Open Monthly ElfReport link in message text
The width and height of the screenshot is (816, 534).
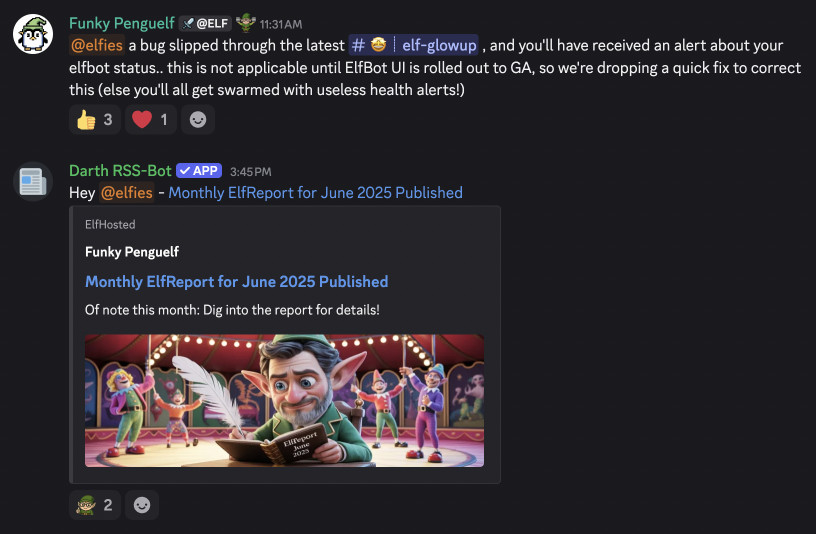coord(315,193)
